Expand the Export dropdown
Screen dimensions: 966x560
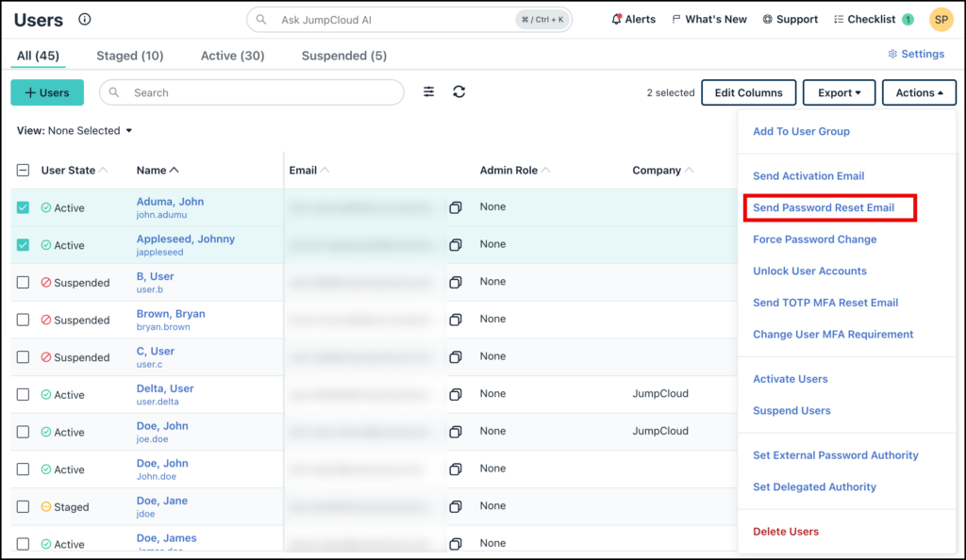pyautogui.click(x=839, y=91)
